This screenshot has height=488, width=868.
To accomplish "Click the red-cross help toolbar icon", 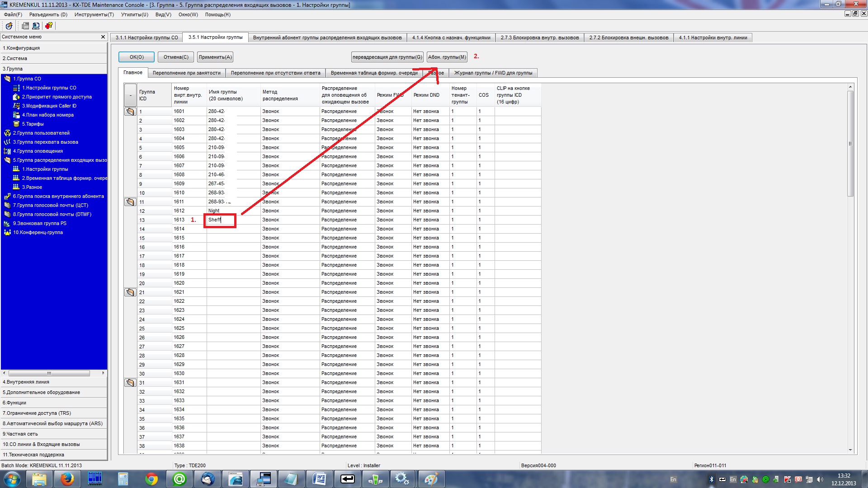I will (x=49, y=26).
